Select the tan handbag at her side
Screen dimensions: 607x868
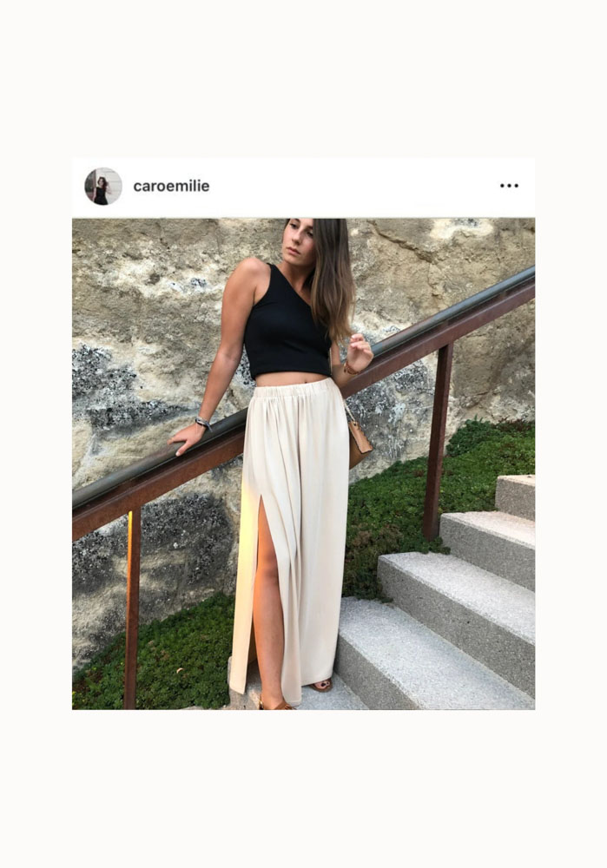pos(359,440)
